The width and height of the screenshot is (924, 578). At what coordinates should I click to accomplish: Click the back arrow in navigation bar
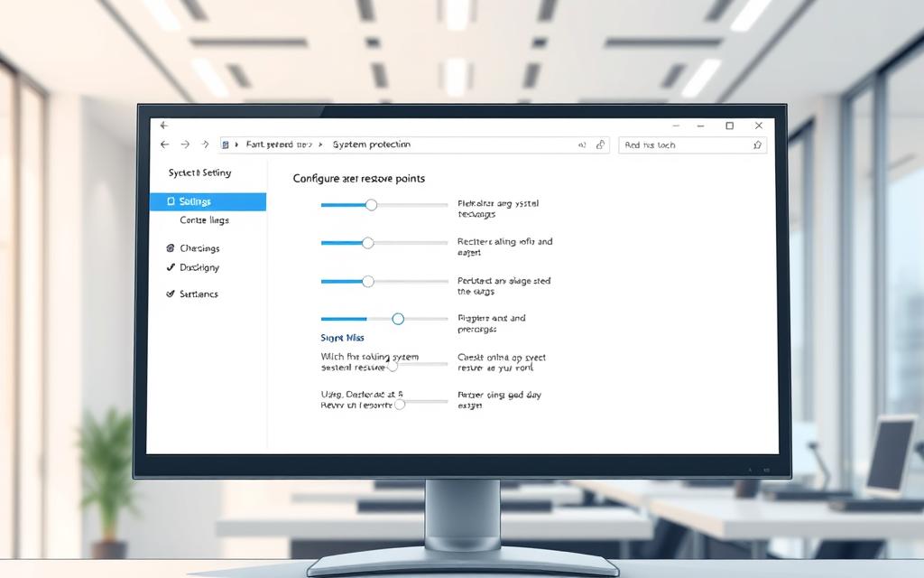pos(164,144)
